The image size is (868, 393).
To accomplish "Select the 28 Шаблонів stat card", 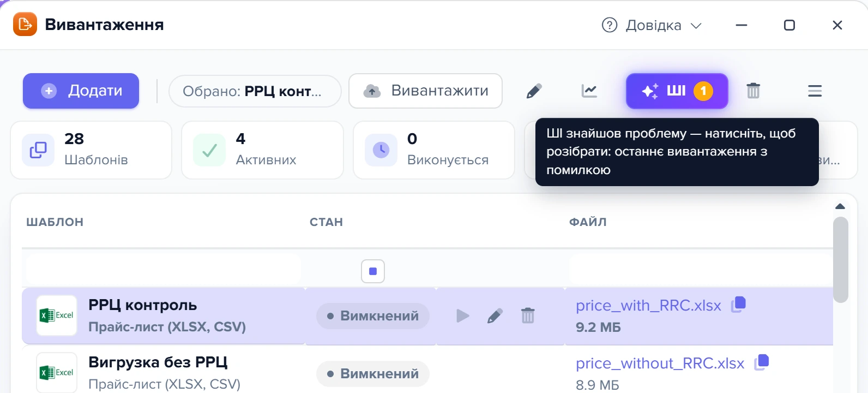I will pos(91,150).
